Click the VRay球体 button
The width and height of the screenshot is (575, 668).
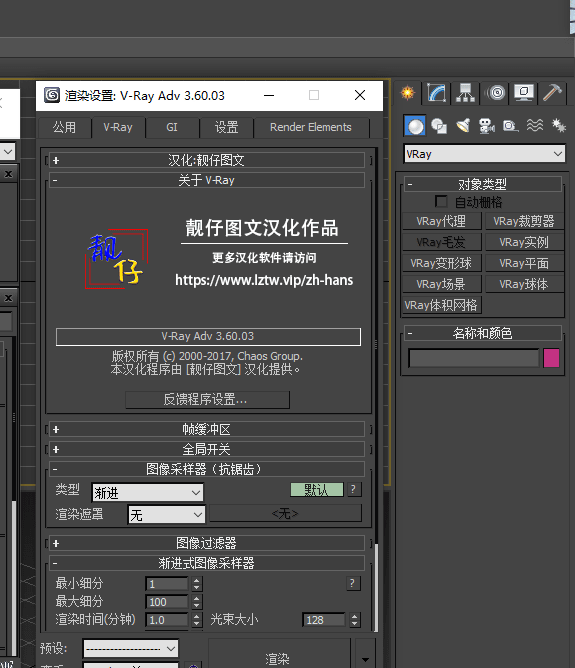pos(524,284)
